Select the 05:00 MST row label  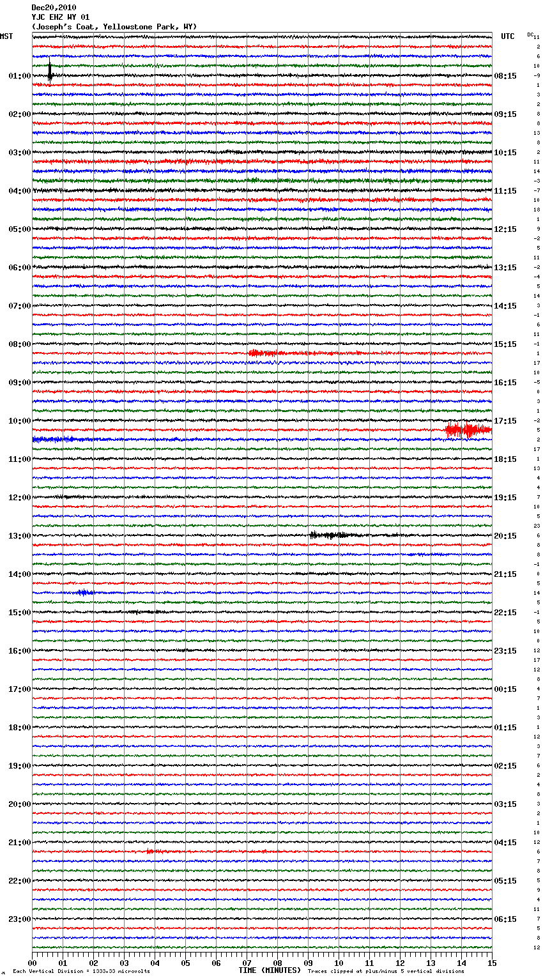tap(19, 229)
